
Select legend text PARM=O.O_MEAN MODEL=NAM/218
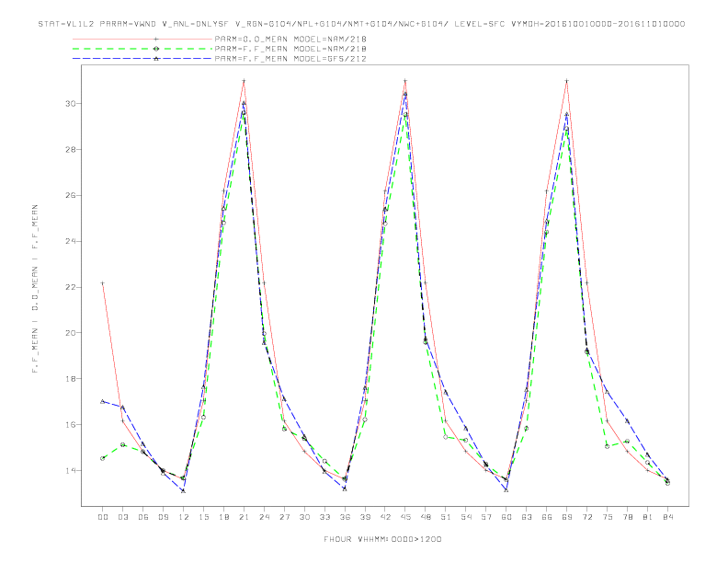290,39
